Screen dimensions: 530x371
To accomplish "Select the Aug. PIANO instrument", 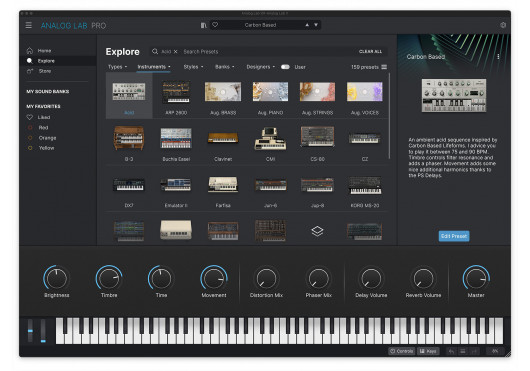I will click(x=270, y=96).
